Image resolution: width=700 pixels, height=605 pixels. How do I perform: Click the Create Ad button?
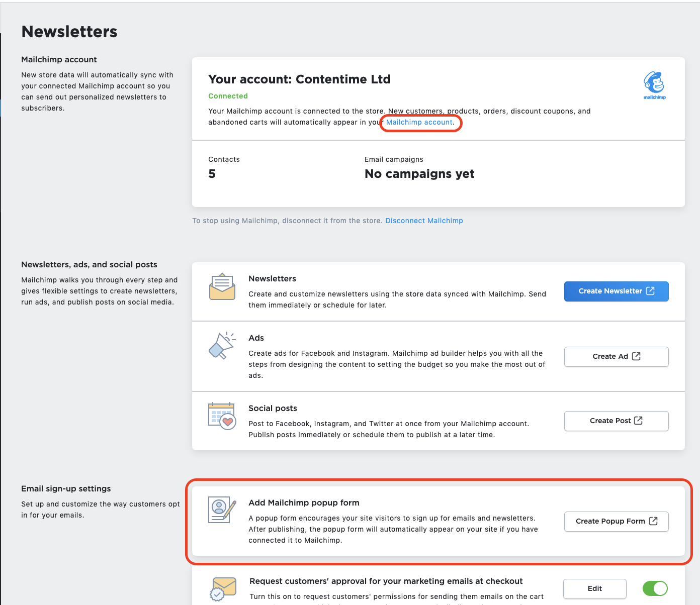click(617, 357)
